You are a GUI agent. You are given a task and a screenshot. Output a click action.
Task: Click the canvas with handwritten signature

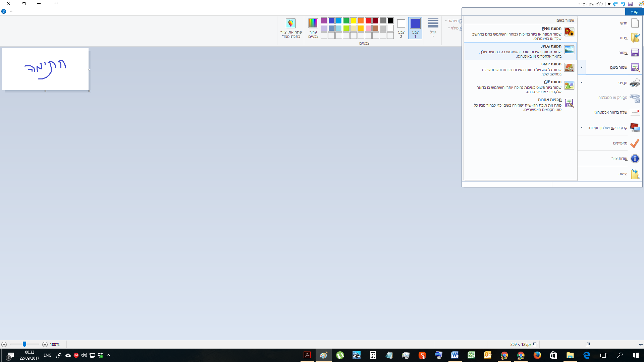(x=45, y=69)
